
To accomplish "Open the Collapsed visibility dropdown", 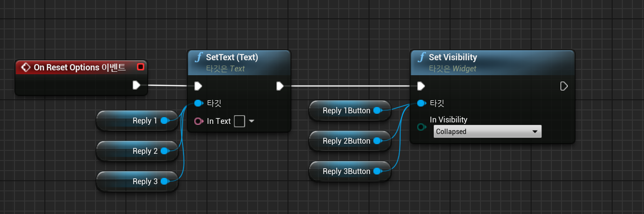I will (x=487, y=132).
